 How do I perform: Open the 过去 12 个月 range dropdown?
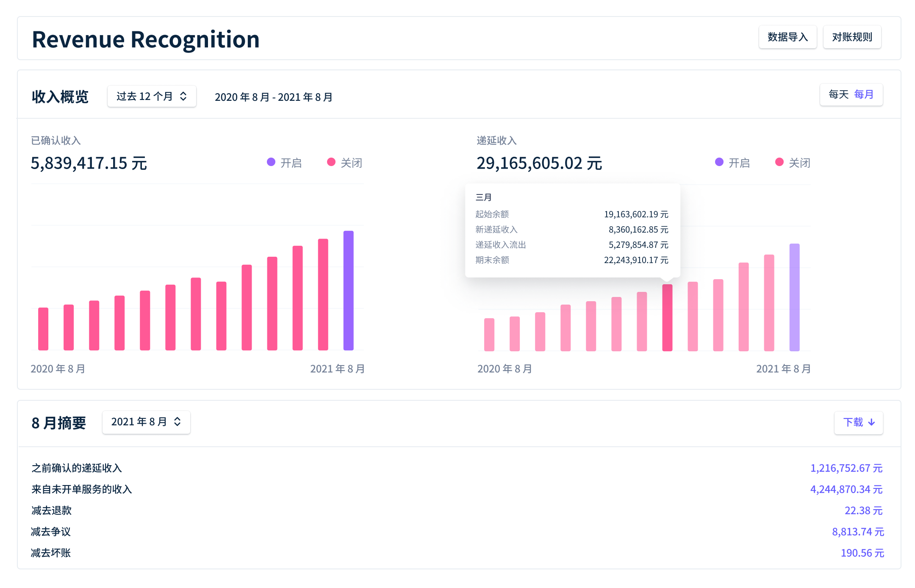152,97
